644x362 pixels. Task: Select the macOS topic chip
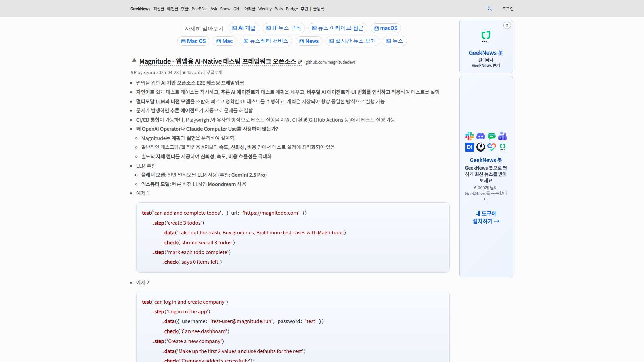[x=386, y=28]
